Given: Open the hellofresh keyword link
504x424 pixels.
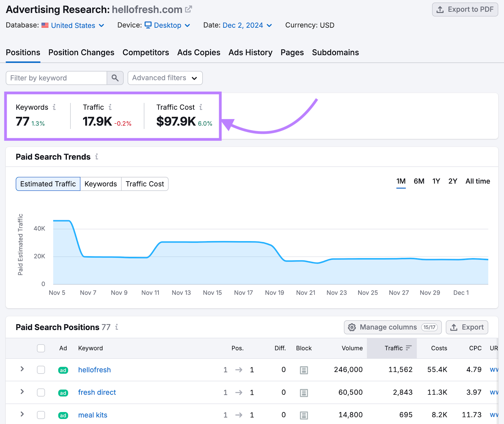Looking at the screenshot, I should pyautogui.click(x=94, y=370).
